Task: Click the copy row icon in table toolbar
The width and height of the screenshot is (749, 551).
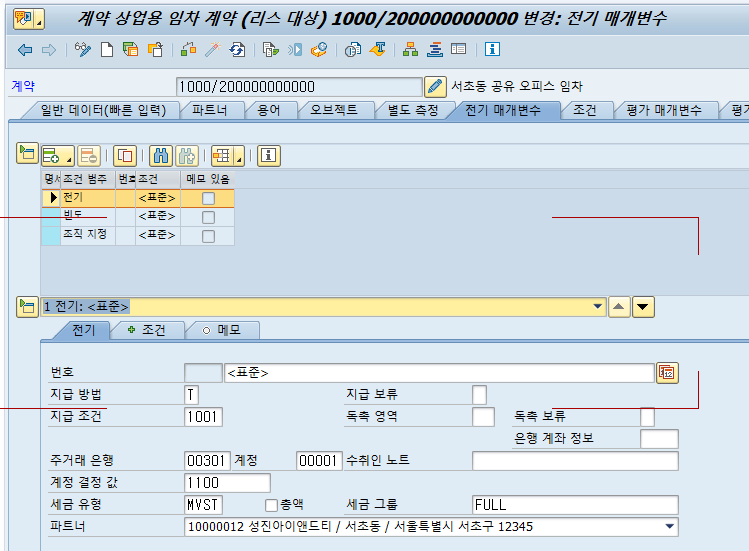Action: [125, 156]
